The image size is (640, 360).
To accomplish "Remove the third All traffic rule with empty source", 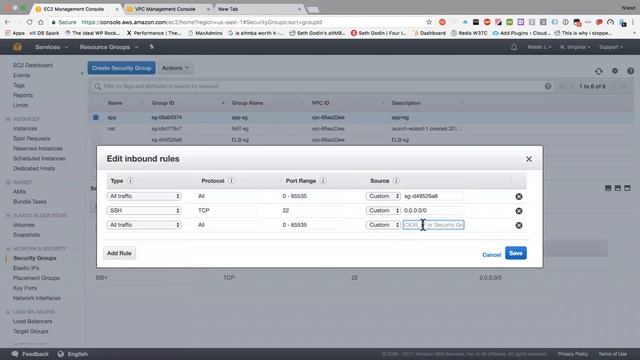I will coord(519,225).
